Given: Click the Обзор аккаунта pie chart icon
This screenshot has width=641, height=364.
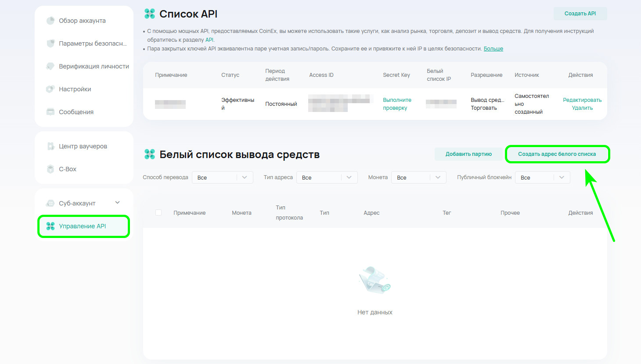Looking at the screenshot, I should (x=50, y=21).
